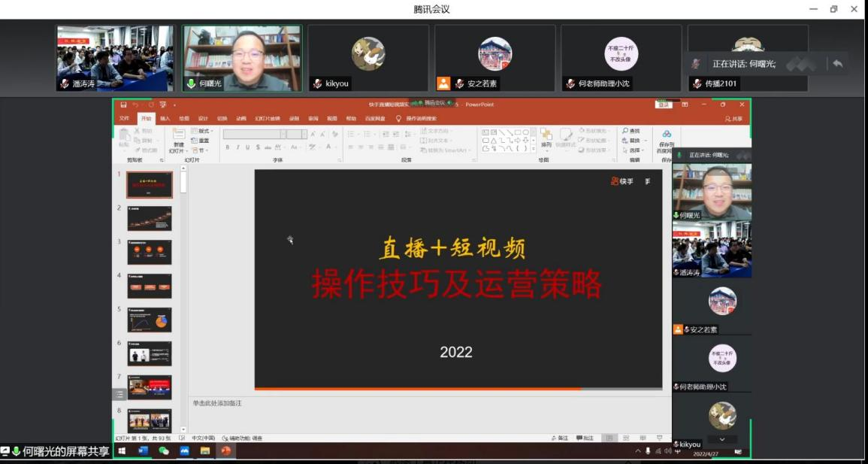This screenshot has width=868, height=464.
Task: Click the lightbulb Tell Me search icon
Action: tap(399, 119)
